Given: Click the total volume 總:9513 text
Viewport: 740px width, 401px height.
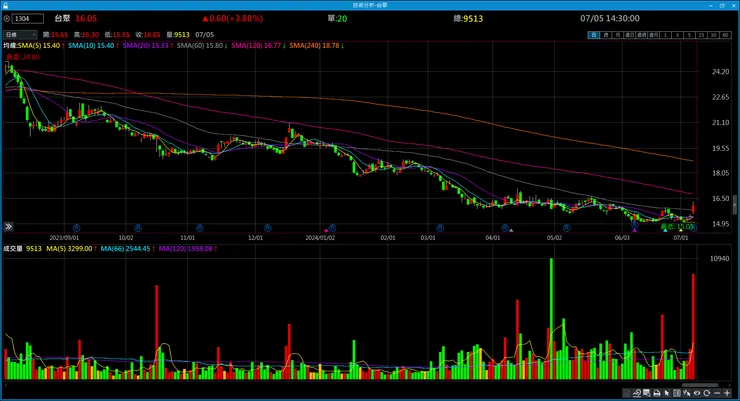Looking at the screenshot, I should tap(468, 18).
